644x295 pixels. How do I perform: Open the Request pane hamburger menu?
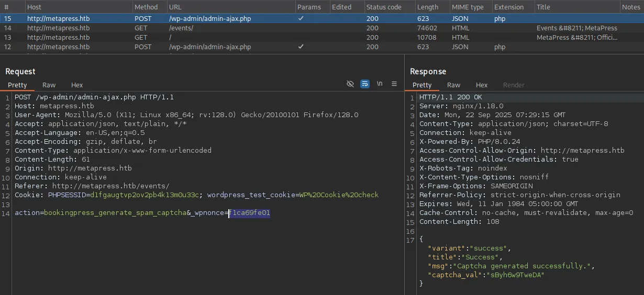tap(394, 84)
